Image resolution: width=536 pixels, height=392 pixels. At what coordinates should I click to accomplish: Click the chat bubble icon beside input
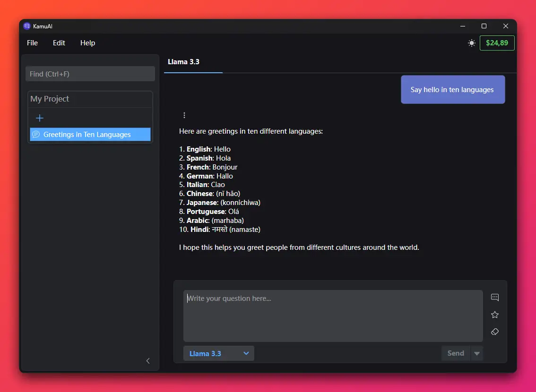(494, 298)
